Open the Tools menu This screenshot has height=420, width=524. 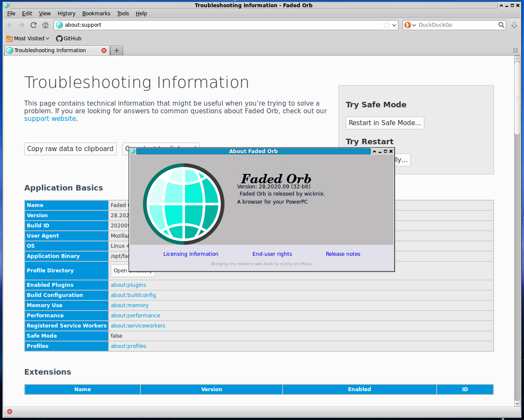123,14
